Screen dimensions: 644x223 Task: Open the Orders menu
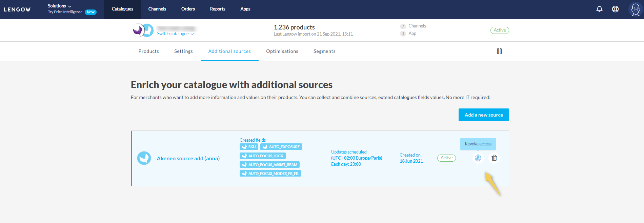(x=188, y=9)
